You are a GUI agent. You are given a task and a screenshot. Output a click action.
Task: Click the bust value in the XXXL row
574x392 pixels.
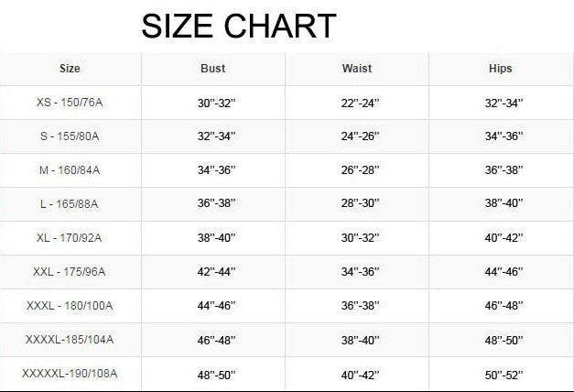pyautogui.click(x=216, y=306)
